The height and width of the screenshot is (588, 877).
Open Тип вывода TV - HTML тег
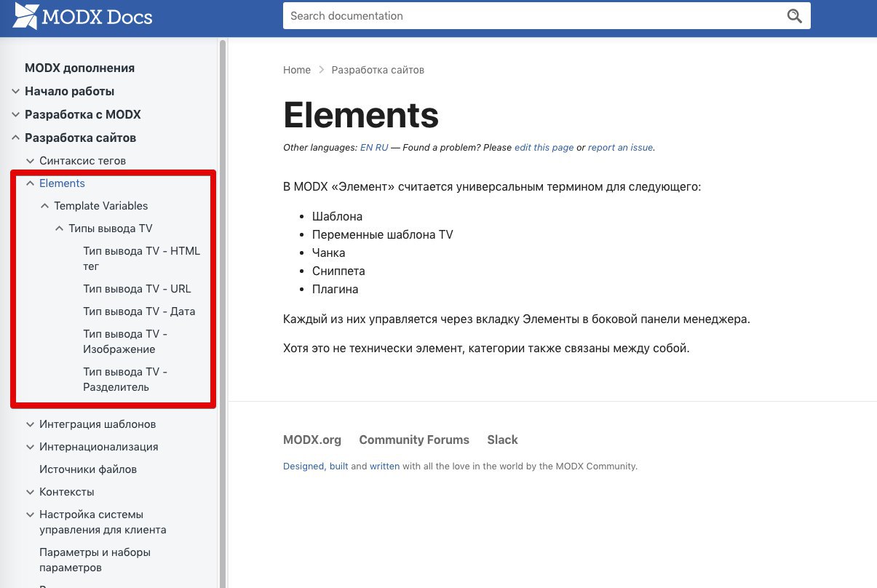141,258
